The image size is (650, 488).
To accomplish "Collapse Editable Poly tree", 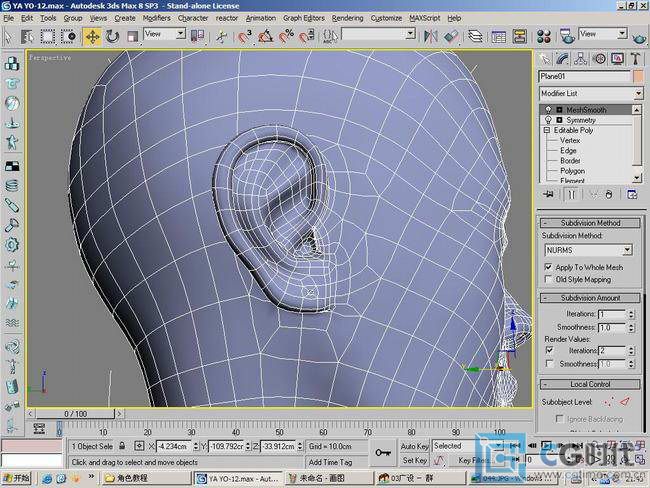I will tap(547, 130).
